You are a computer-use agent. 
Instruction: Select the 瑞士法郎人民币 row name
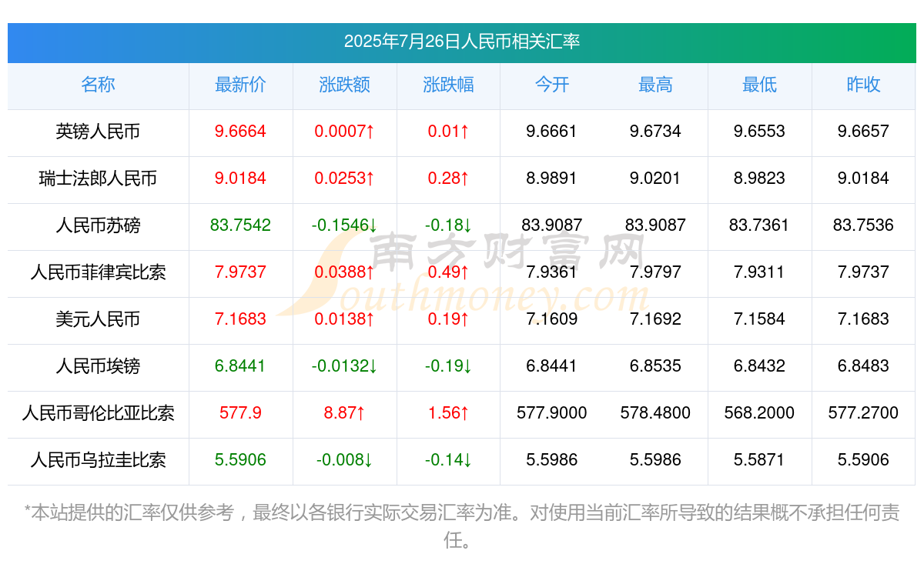pyautogui.click(x=98, y=179)
